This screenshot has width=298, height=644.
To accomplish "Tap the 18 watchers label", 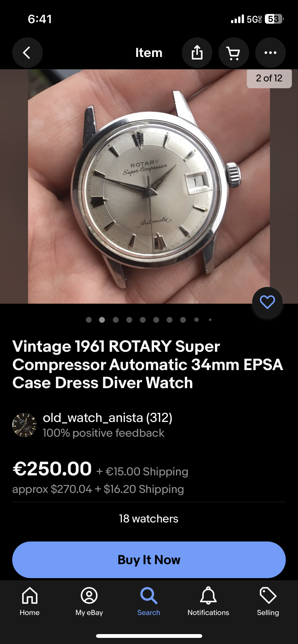I will [x=149, y=519].
